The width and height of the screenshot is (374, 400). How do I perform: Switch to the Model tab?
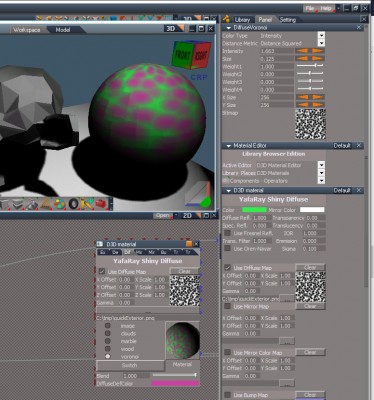[63, 30]
